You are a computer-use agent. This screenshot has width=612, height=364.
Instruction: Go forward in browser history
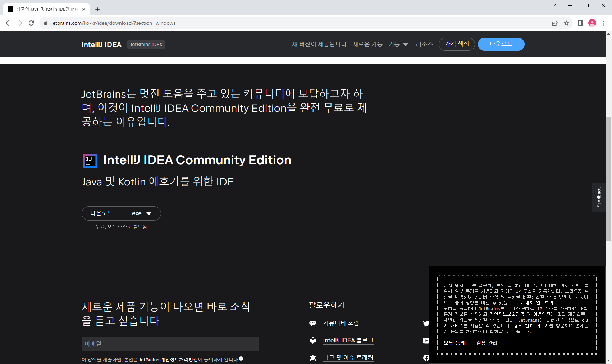point(20,23)
